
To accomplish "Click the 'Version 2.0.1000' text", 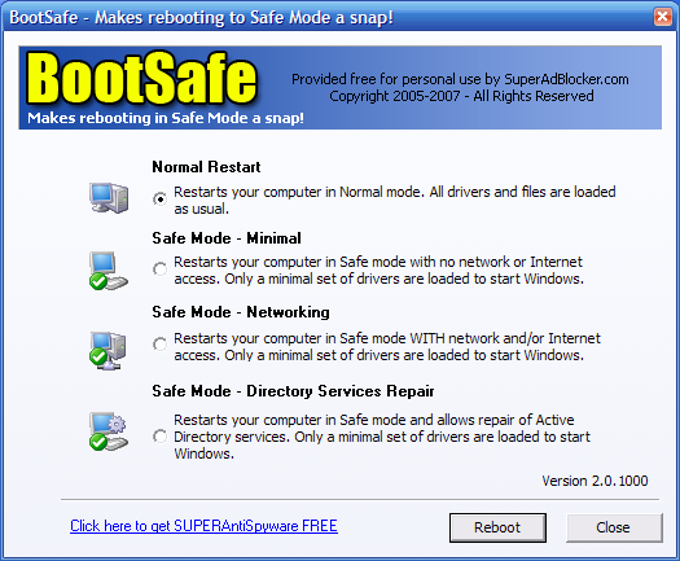I will [x=595, y=481].
